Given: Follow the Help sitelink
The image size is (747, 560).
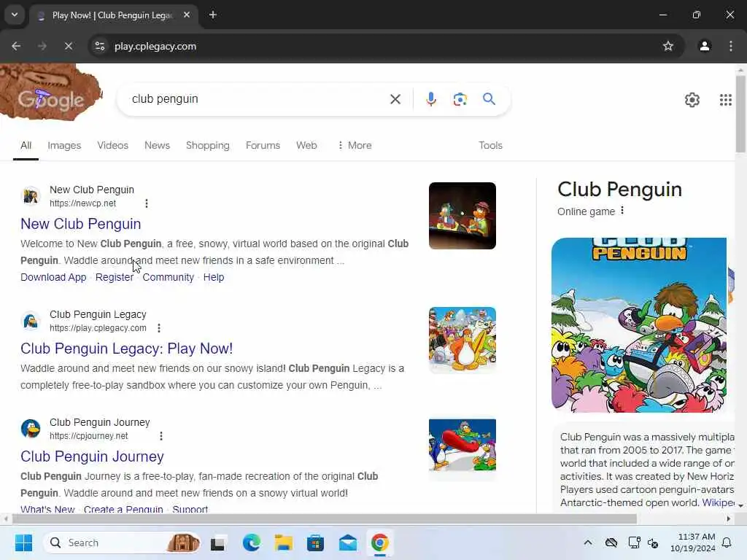Looking at the screenshot, I should 214,277.
